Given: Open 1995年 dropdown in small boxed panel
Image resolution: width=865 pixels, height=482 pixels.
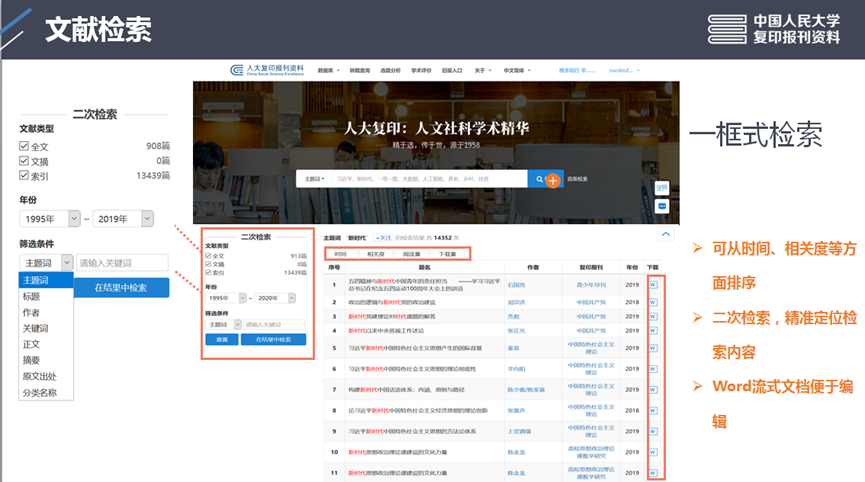Looking at the screenshot, I should [x=226, y=298].
